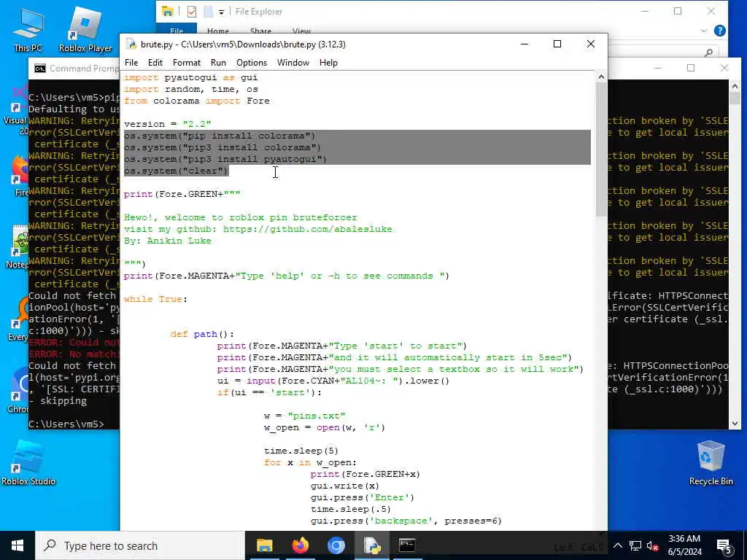Maximize the brute.py IDLE window
The image size is (747, 560).
[x=557, y=44]
